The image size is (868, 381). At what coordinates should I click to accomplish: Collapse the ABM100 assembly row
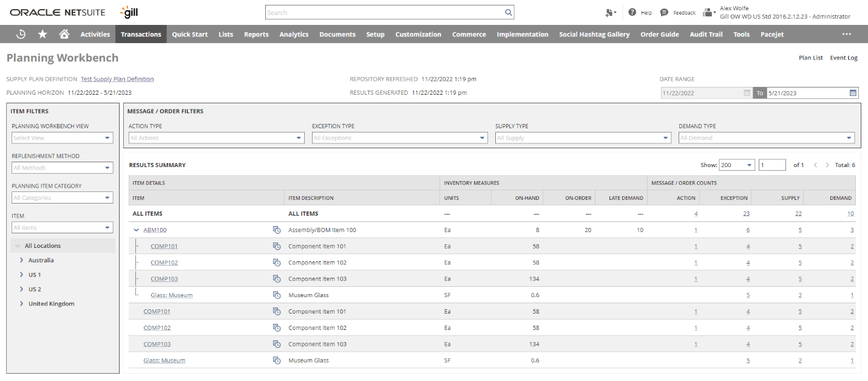point(137,230)
